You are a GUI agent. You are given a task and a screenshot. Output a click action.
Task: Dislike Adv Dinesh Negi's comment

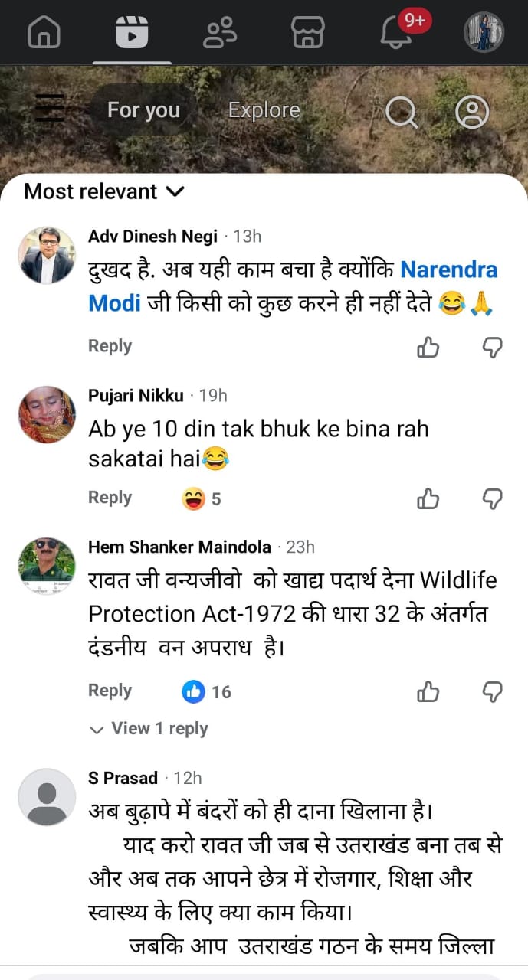[x=492, y=348]
